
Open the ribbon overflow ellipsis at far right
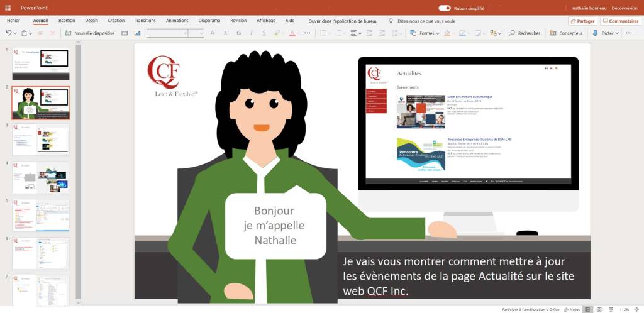point(629,33)
